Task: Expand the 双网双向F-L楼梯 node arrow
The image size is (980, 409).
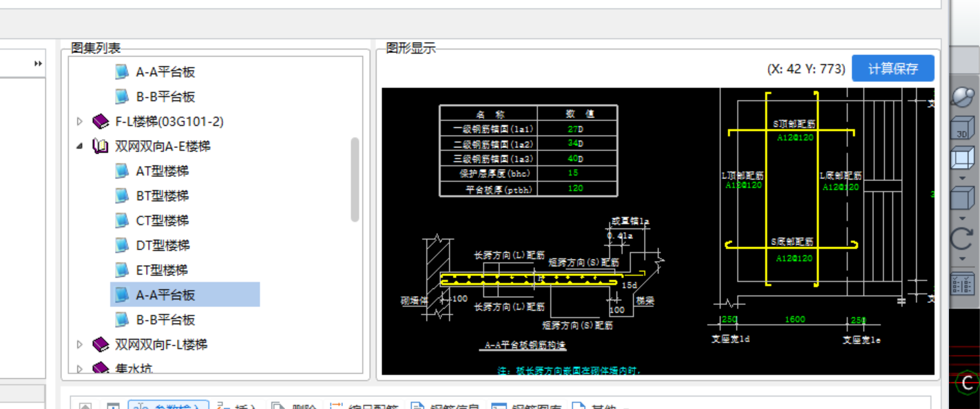Action: (79, 344)
